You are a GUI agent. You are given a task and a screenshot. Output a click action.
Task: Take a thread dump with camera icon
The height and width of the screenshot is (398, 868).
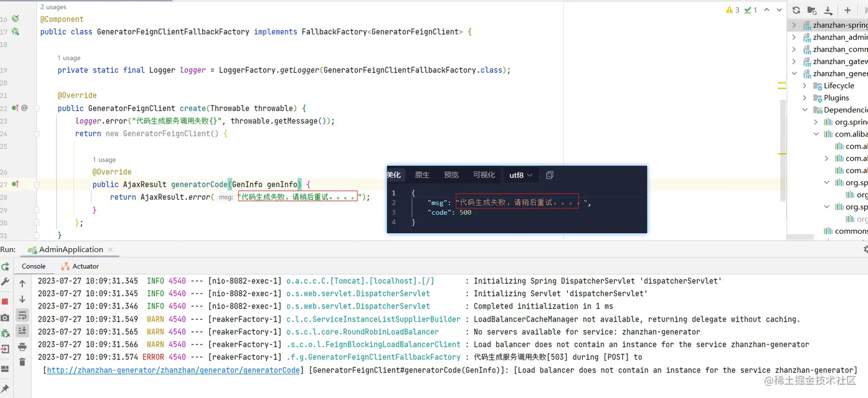[x=5, y=318]
